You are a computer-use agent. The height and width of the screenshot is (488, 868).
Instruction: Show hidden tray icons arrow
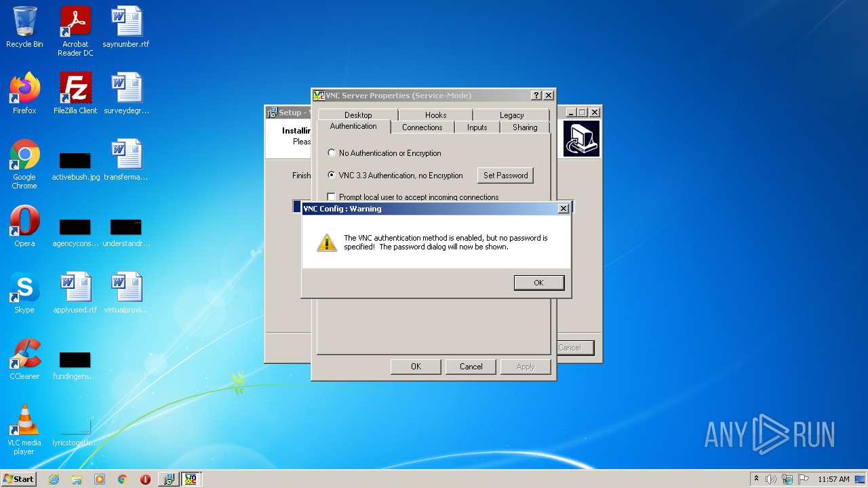[756, 479]
